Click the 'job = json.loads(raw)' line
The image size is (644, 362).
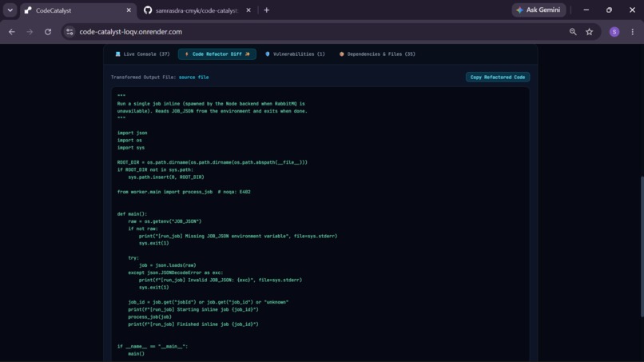click(168, 265)
